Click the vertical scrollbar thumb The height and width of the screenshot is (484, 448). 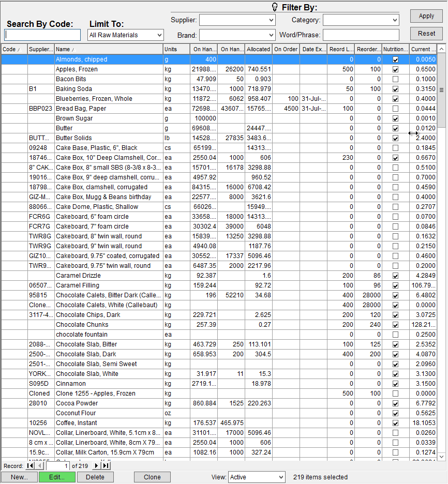[x=441, y=90]
